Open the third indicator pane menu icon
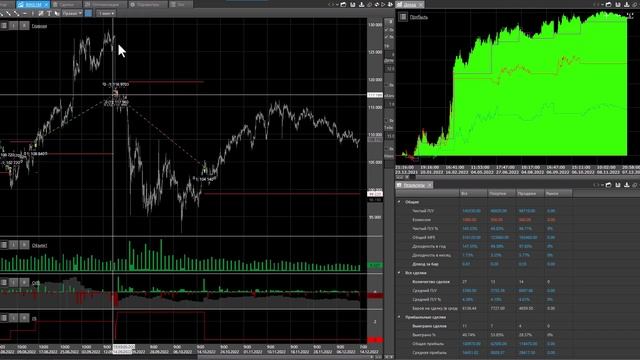The height and width of the screenshot is (360, 640). (4, 282)
